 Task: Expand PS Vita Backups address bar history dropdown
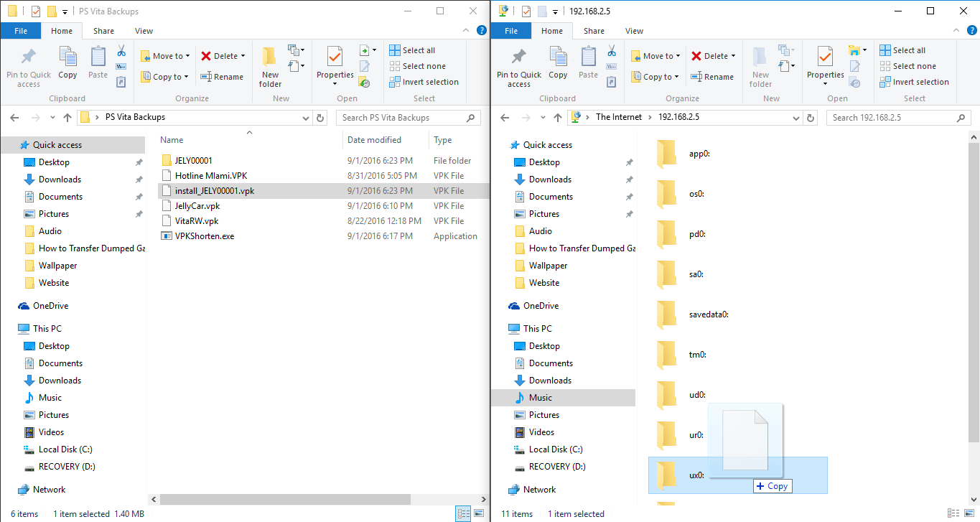tap(305, 118)
